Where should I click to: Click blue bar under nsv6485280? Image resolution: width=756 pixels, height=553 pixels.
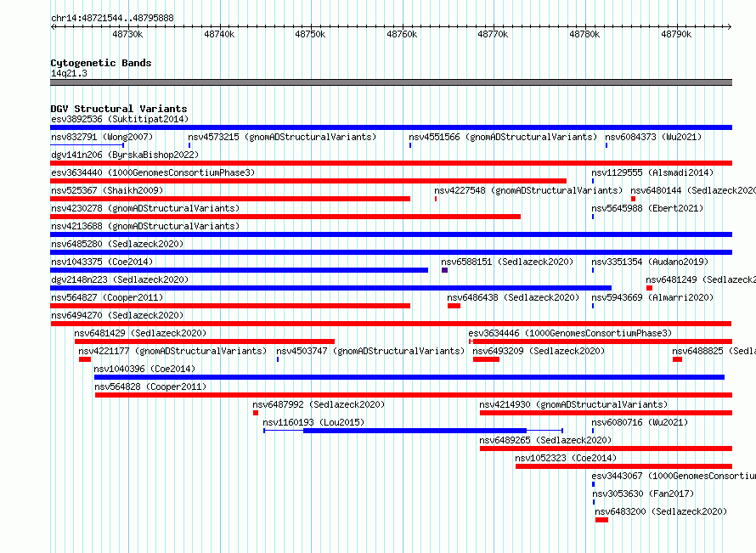[391, 252]
